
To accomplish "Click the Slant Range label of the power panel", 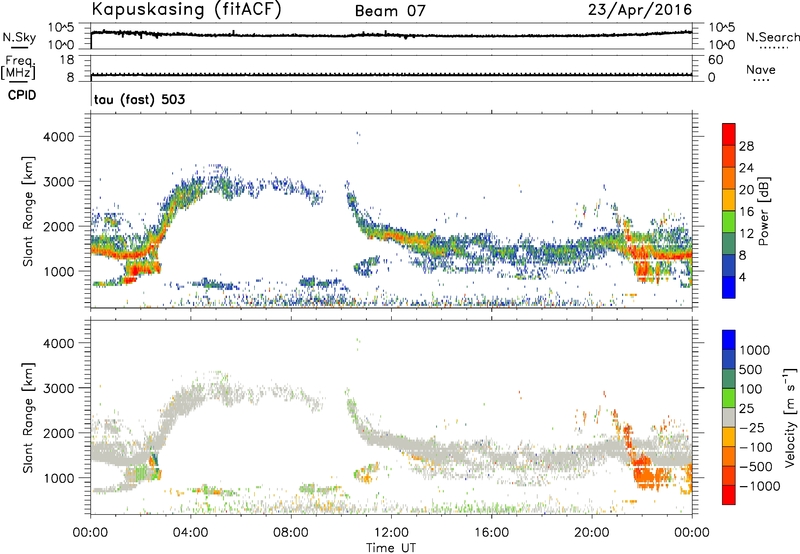I will (x=28, y=211).
